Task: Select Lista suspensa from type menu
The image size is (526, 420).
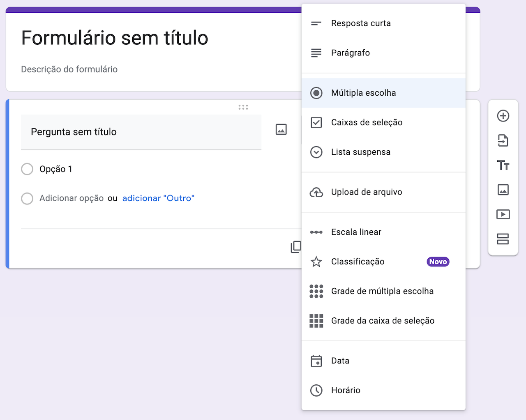Action: pyautogui.click(x=361, y=152)
